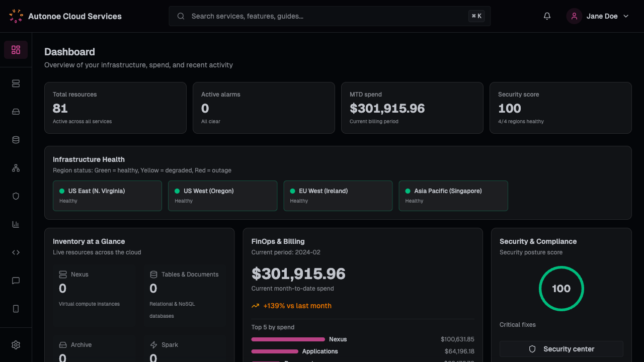Click the ⌘K shortcut badge in search
This screenshot has height=362, width=644.
(476, 16)
